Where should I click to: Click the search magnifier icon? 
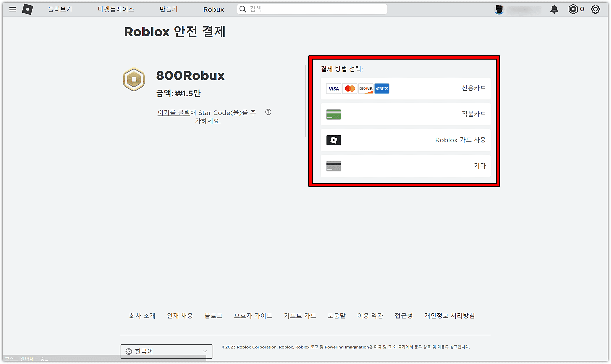coord(243,9)
